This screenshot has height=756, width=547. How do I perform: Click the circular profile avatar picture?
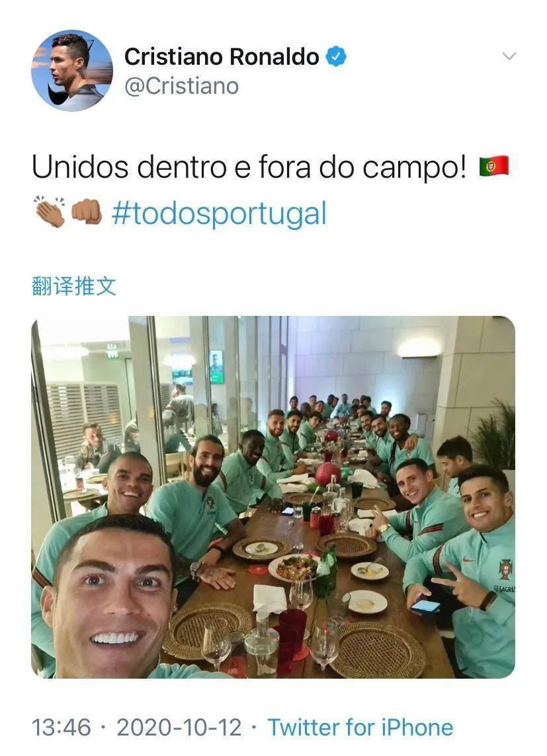pyautogui.click(x=72, y=71)
